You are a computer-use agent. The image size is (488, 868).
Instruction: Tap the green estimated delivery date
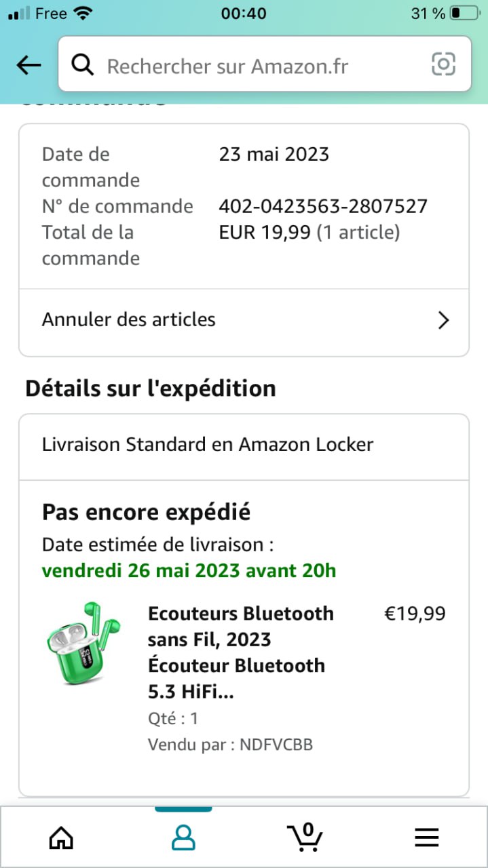click(189, 570)
